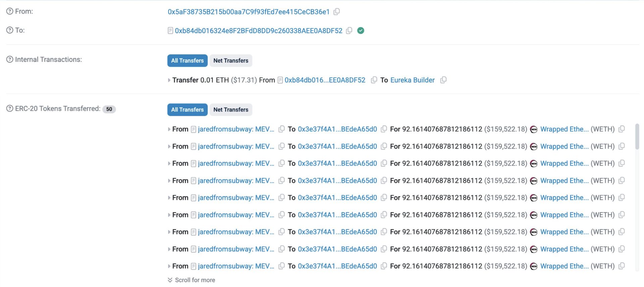644x287 pixels.
Task: Click WETH token logo in last visible ERC-20 row
Action: pyautogui.click(x=534, y=267)
